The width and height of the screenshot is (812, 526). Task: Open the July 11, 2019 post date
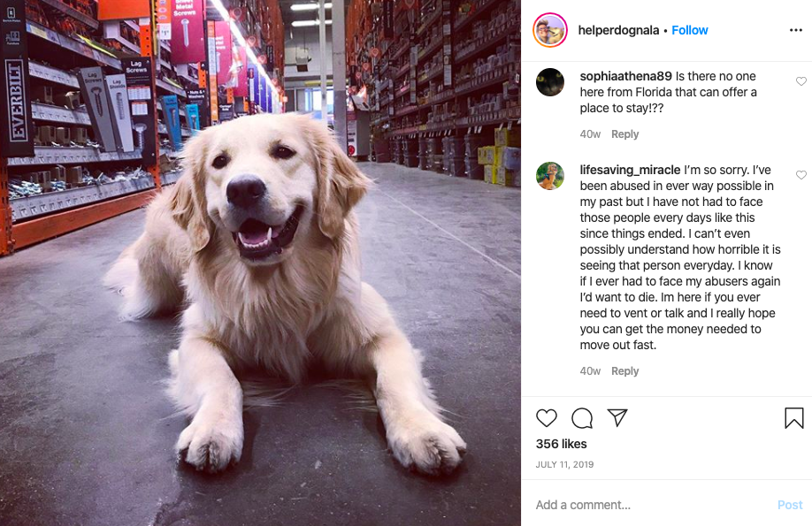(564, 464)
